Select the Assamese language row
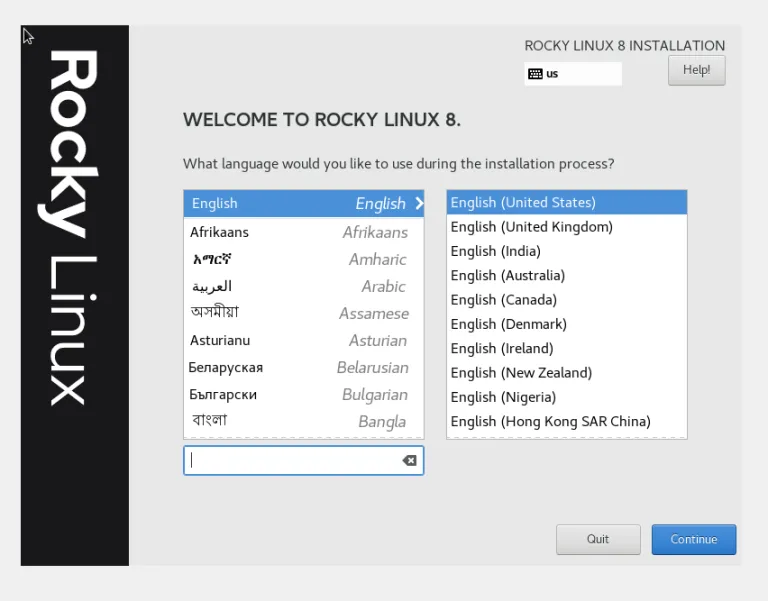 tap(304, 313)
